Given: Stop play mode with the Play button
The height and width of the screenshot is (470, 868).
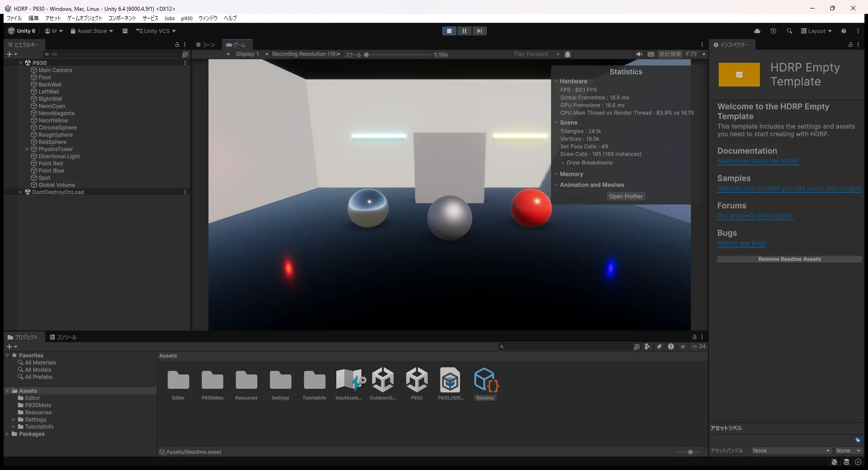Looking at the screenshot, I should coord(449,31).
